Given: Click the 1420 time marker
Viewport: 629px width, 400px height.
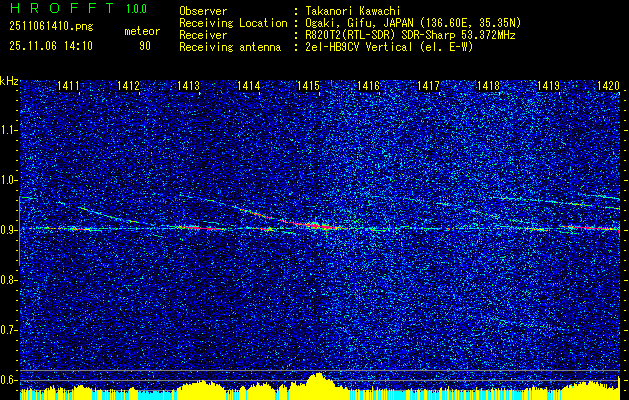Looking at the screenshot, I should click(608, 85).
